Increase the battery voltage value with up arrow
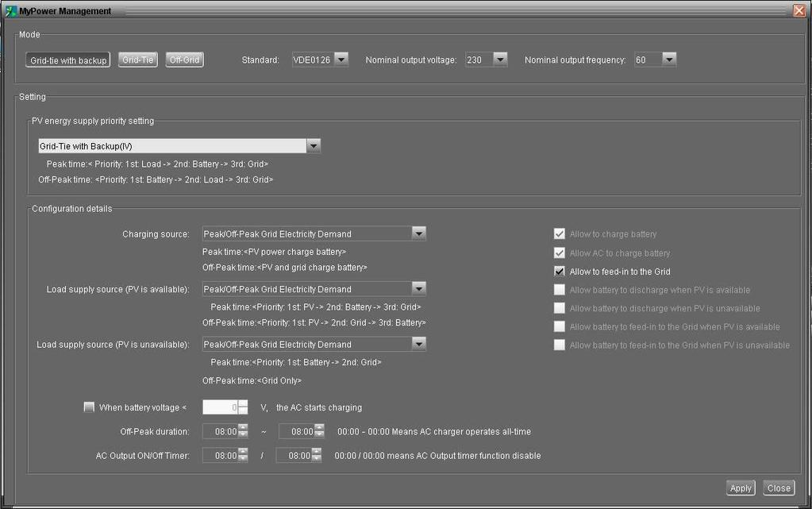This screenshot has width=812, height=509. click(x=243, y=403)
